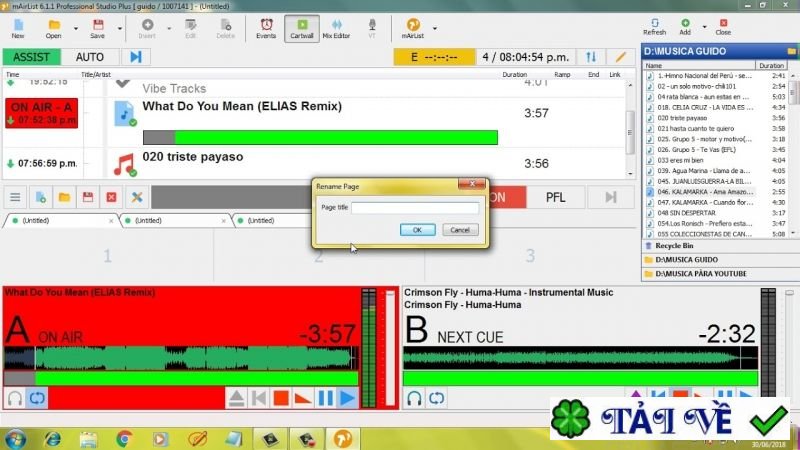Image resolution: width=800 pixels, height=450 pixels.
Task: Toggle Player A loop button
Action: [x=37, y=398]
